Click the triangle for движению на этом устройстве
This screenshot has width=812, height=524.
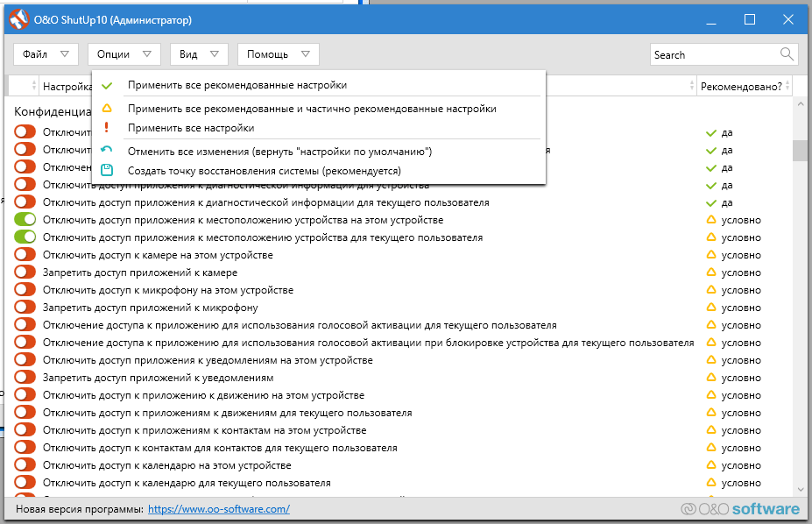pos(711,395)
